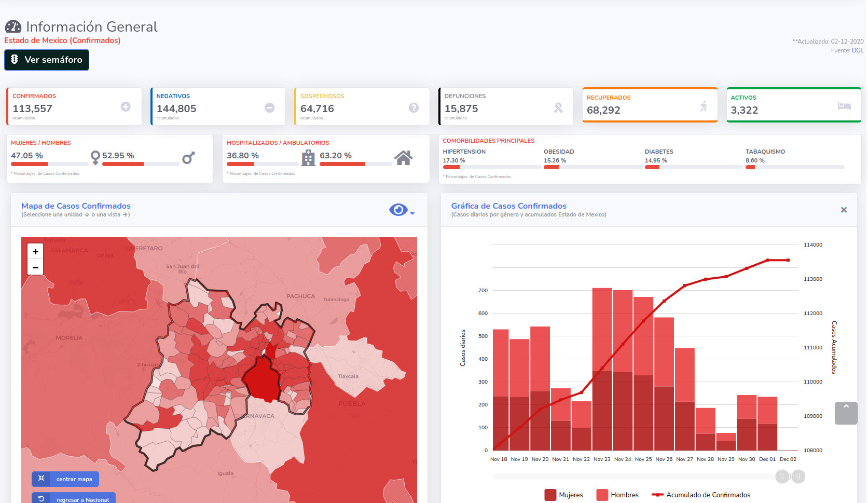Click the hospital building icon

pos(308,157)
